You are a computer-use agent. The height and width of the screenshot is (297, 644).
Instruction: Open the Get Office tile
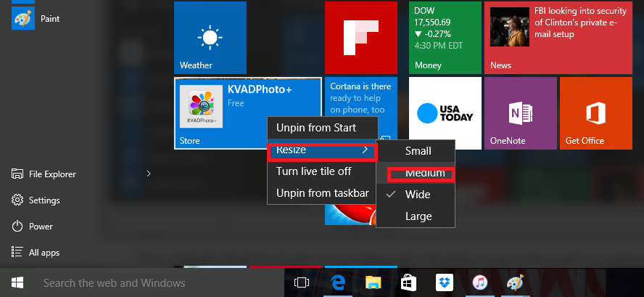[x=596, y=113]
